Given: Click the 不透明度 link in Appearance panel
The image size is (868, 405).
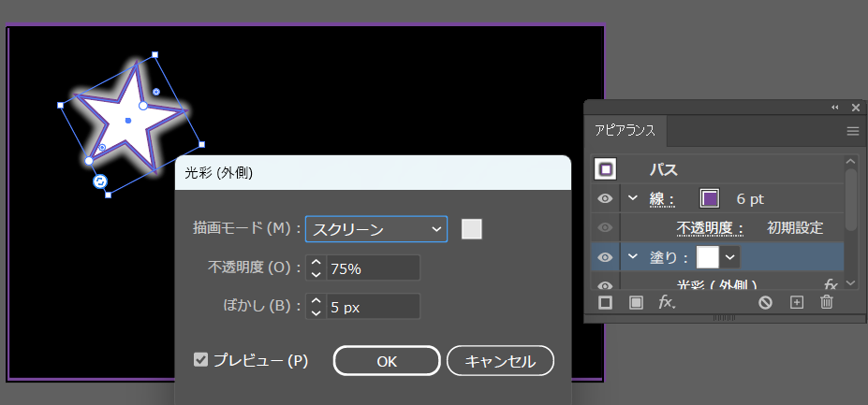Looking at the screenshot, I should [710, 228].
